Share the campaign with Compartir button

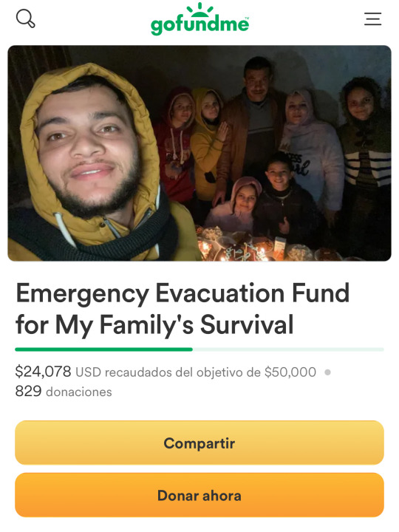click(199, 443)
